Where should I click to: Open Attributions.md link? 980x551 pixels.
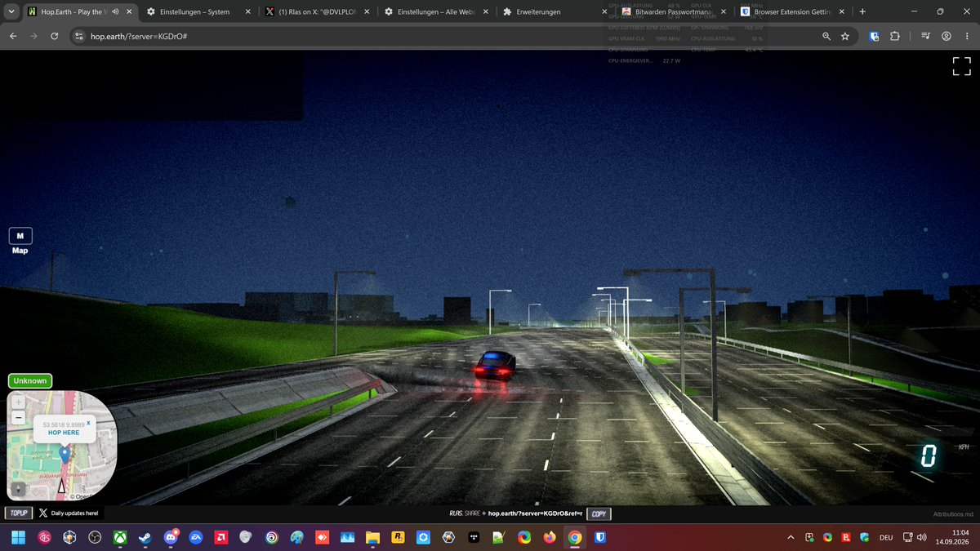click(954, 514)
